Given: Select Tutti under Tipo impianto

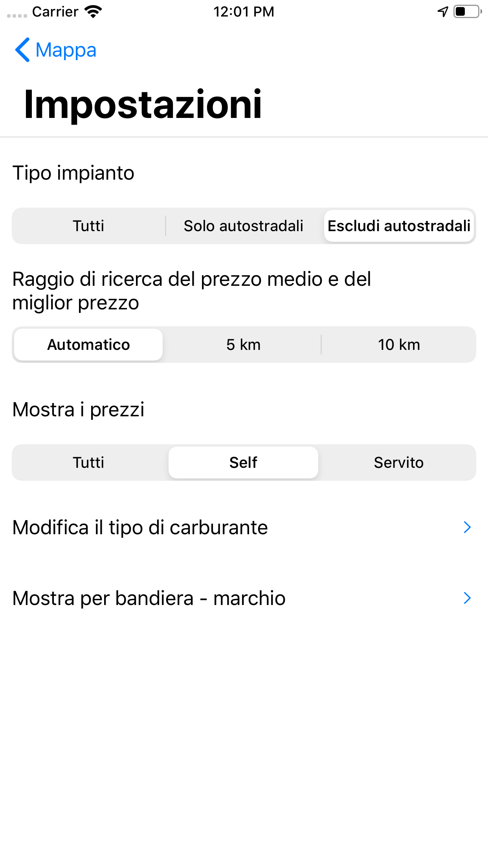Looking at the screenshot, I should (88, 226).
